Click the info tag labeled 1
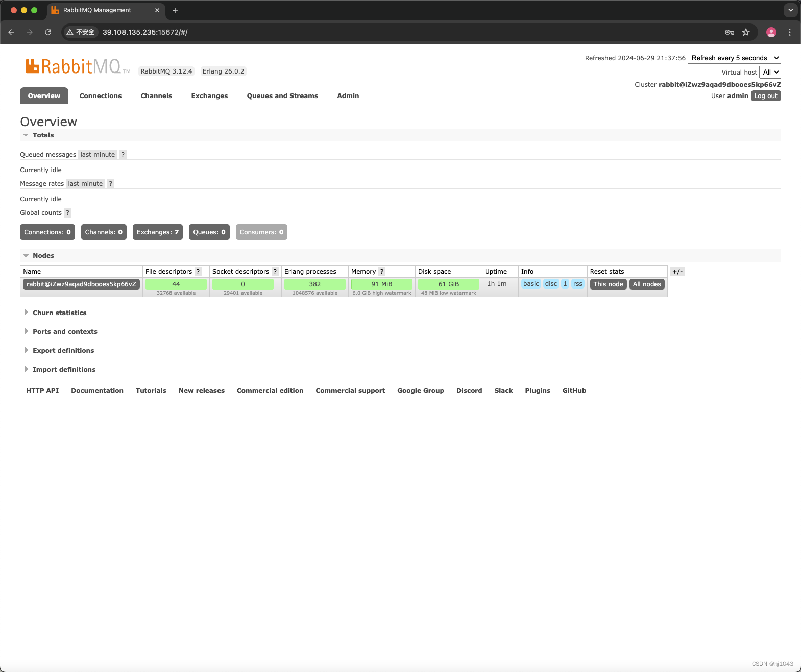The image size is (801, 672). pos(565,284)
